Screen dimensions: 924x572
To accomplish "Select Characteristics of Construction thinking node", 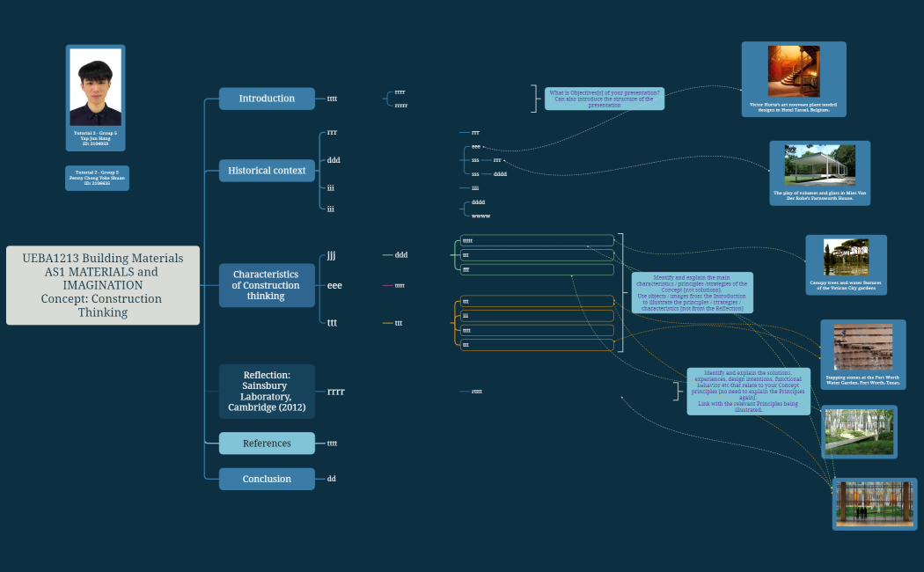I will [x=266, y=285].
